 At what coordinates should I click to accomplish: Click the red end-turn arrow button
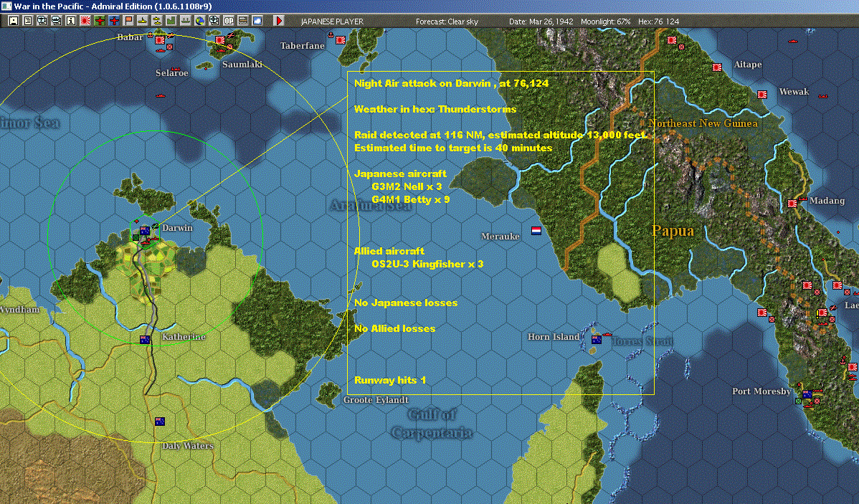coord(278,21)
